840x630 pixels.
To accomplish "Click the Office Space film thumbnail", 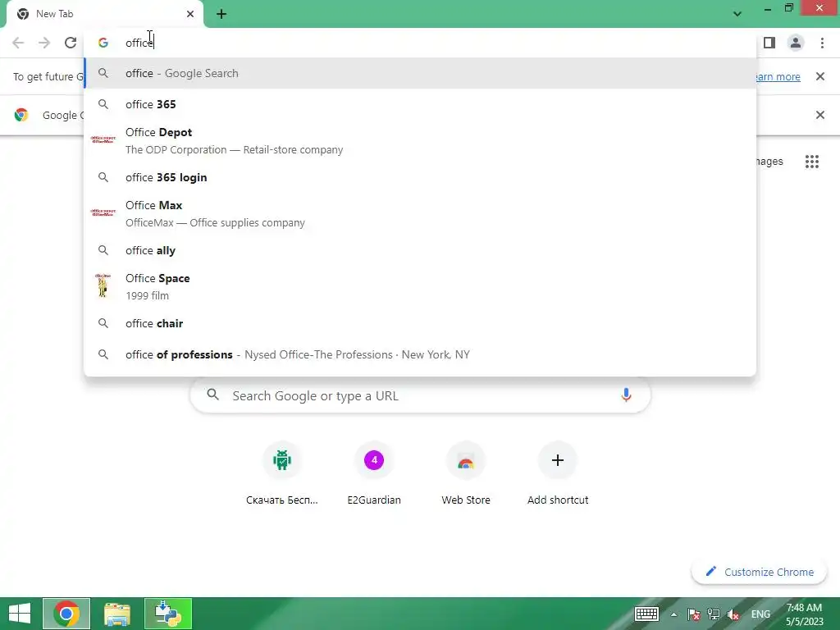I will tap(103, 285).
